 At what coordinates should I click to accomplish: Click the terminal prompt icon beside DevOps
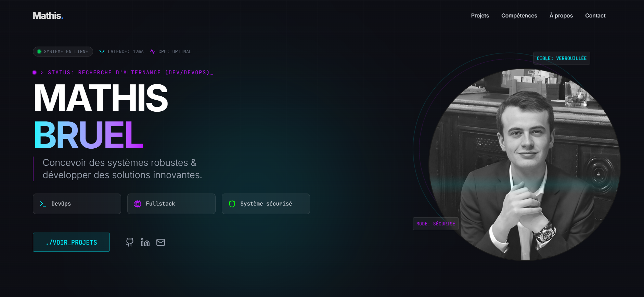[x=43, y=204]
